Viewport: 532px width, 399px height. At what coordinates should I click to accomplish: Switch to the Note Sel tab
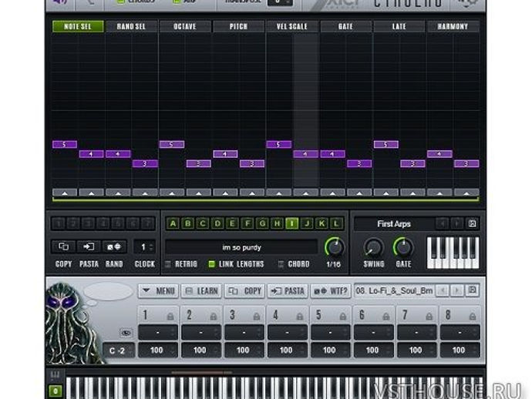78,26
